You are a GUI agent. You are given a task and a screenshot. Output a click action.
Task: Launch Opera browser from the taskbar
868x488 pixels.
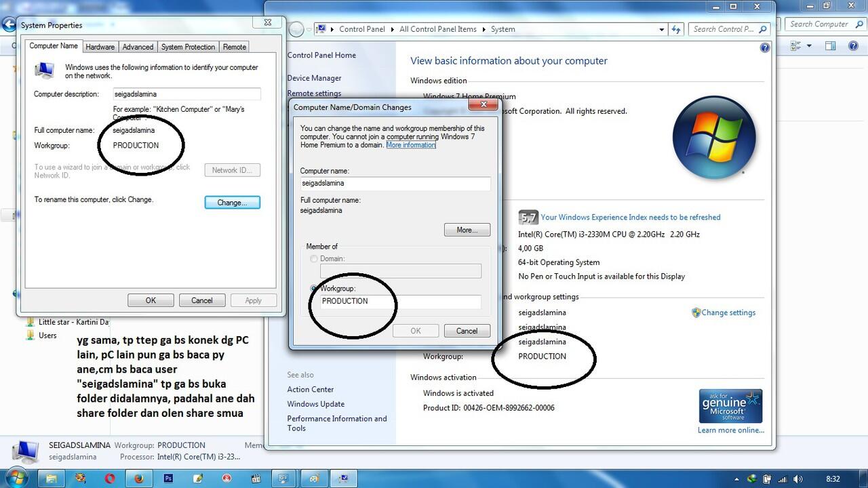pos(110,479)
